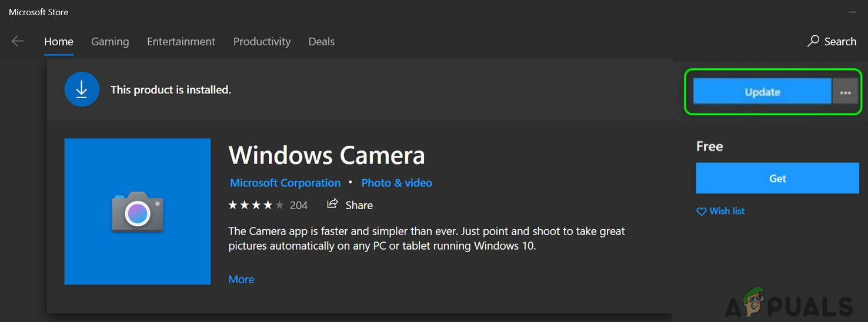Expand the description with the More link
Viewport: 868px width, 322px height.
tap(241, 279)
